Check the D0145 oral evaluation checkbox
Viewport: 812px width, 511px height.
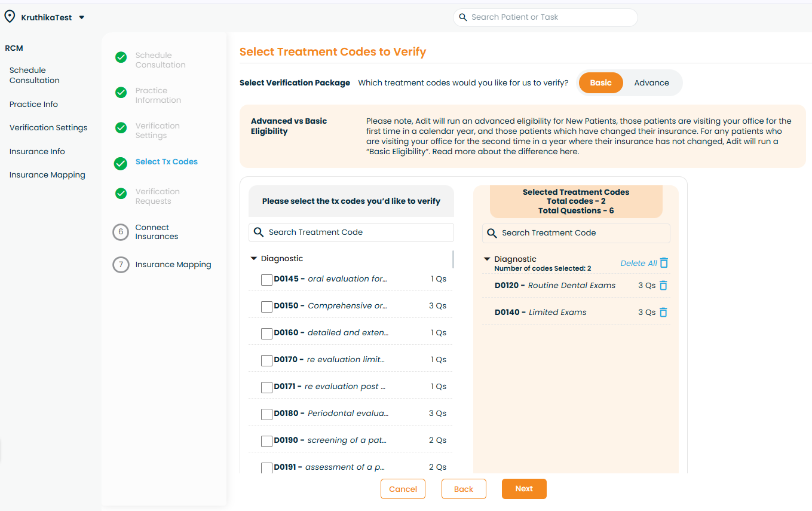click(x=267, y=280)
